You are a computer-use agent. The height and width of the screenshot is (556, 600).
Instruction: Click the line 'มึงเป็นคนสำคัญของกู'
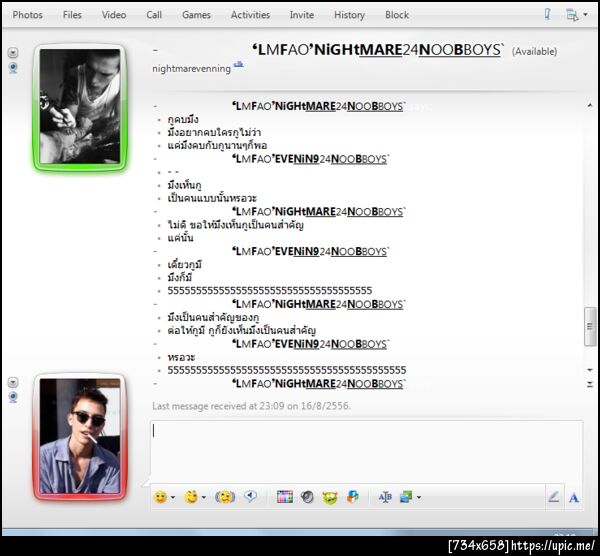tap(213, 318)
